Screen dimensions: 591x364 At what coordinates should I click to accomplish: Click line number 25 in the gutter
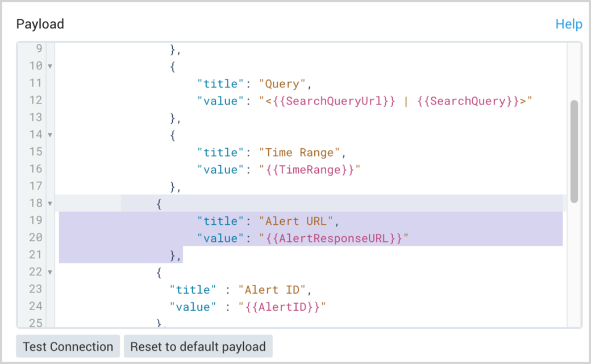click(35, 323)
